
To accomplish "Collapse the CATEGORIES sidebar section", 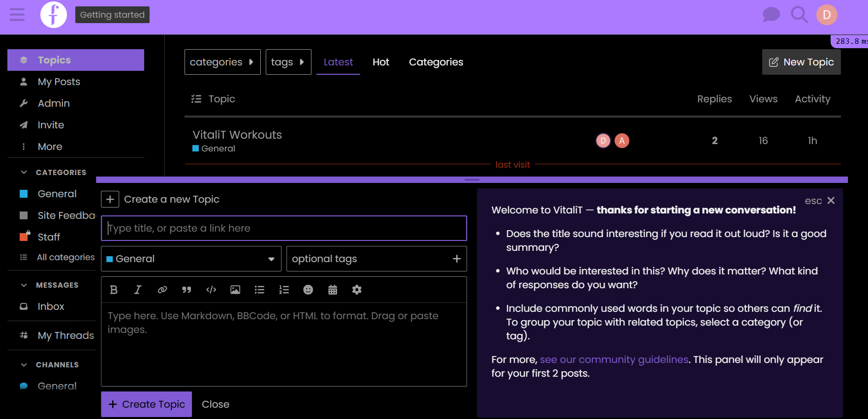I will (24, 172).
